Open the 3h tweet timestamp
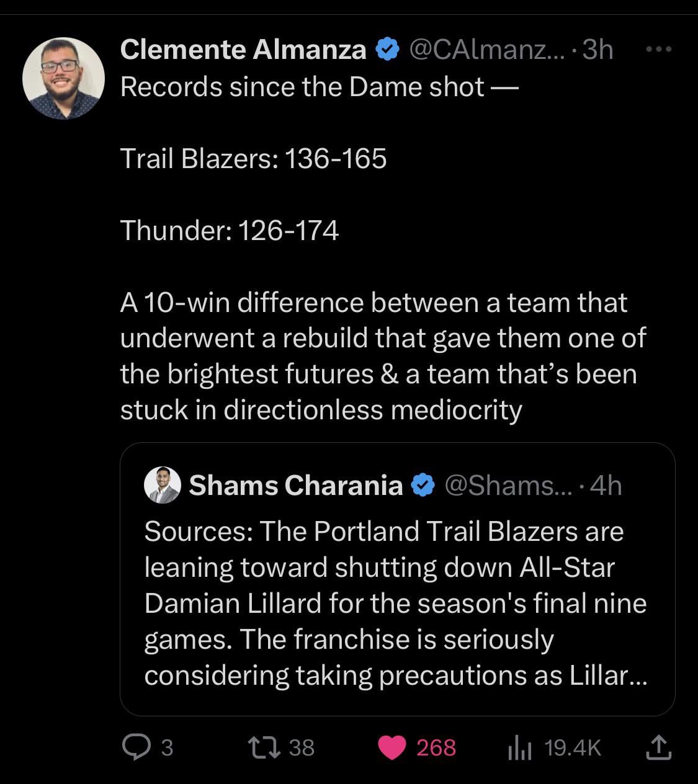The height and width of the screenshot is (784, 698). click(597, 50)
